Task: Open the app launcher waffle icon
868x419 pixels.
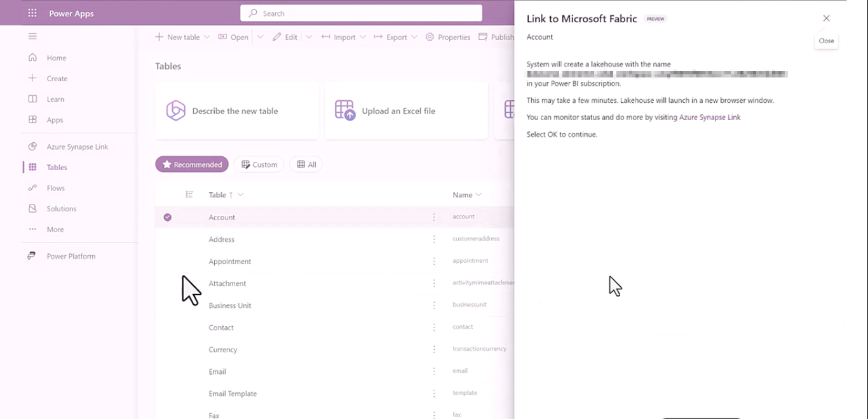Action: point(32,13)
